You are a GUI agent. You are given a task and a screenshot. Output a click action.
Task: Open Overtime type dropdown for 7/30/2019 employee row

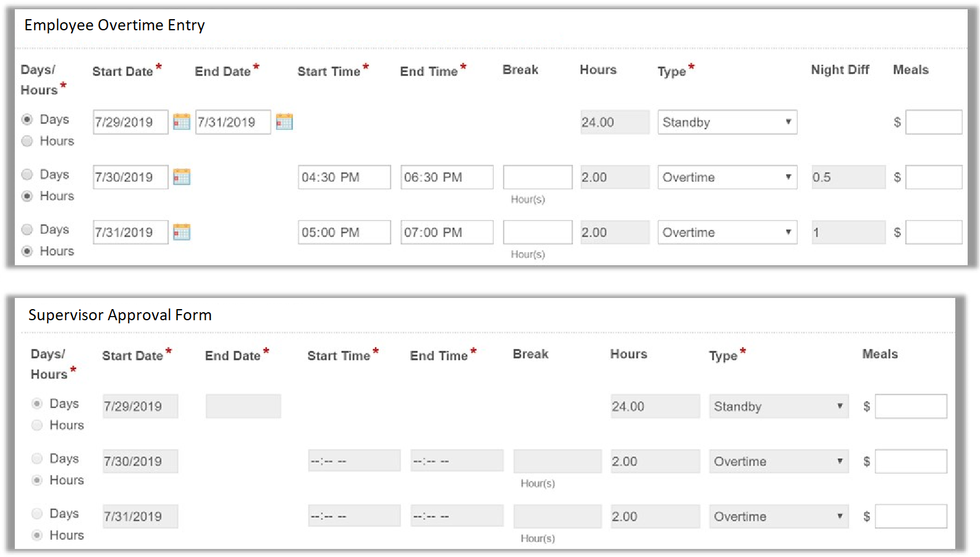click(727, 177)
